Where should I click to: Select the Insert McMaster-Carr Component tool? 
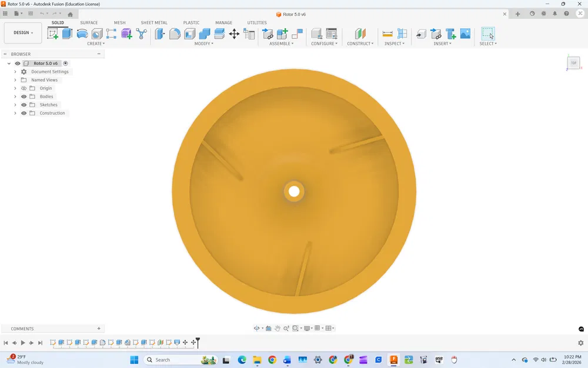pyautogui.click(x=451, y=34)
